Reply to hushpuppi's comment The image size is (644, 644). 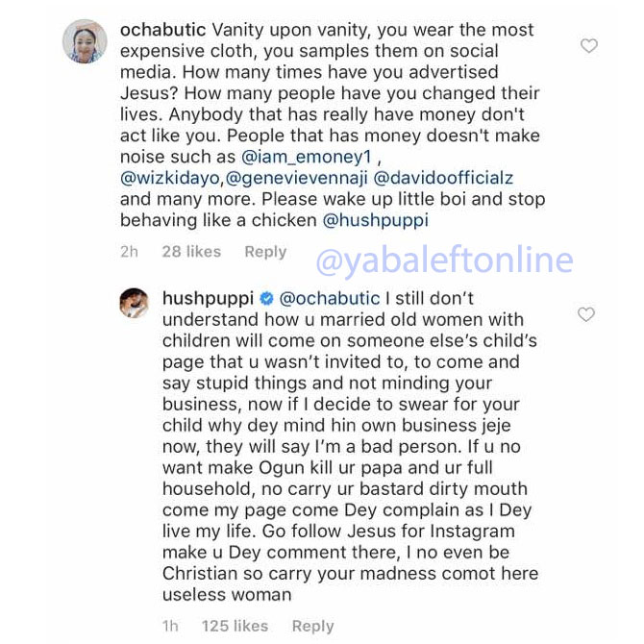[x=312, y=626]
